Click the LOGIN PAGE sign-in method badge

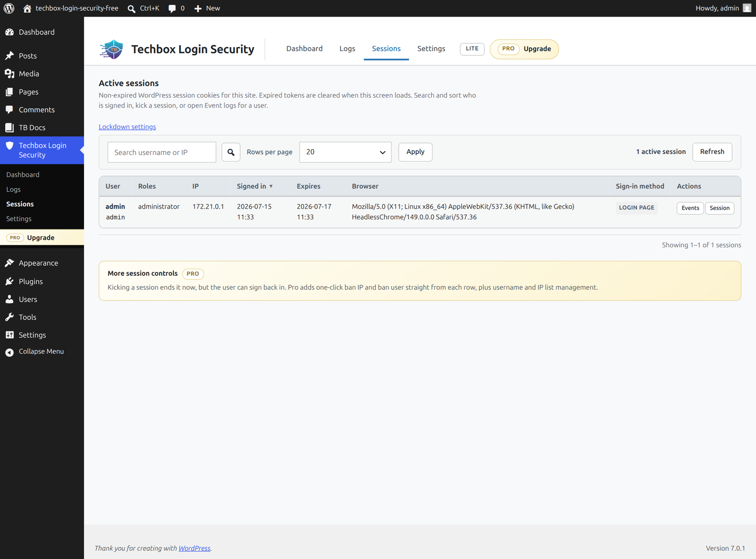click(x=636, y=208)
